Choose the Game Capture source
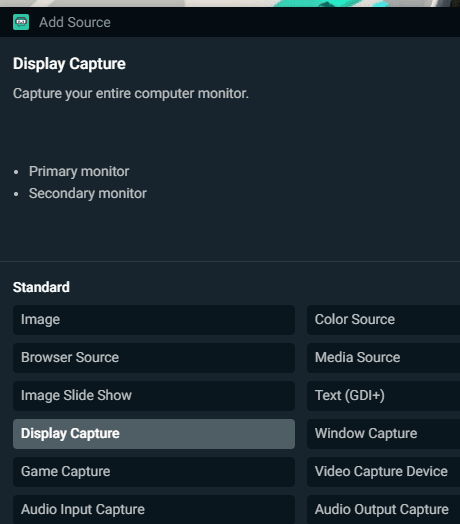 (154, 472)
